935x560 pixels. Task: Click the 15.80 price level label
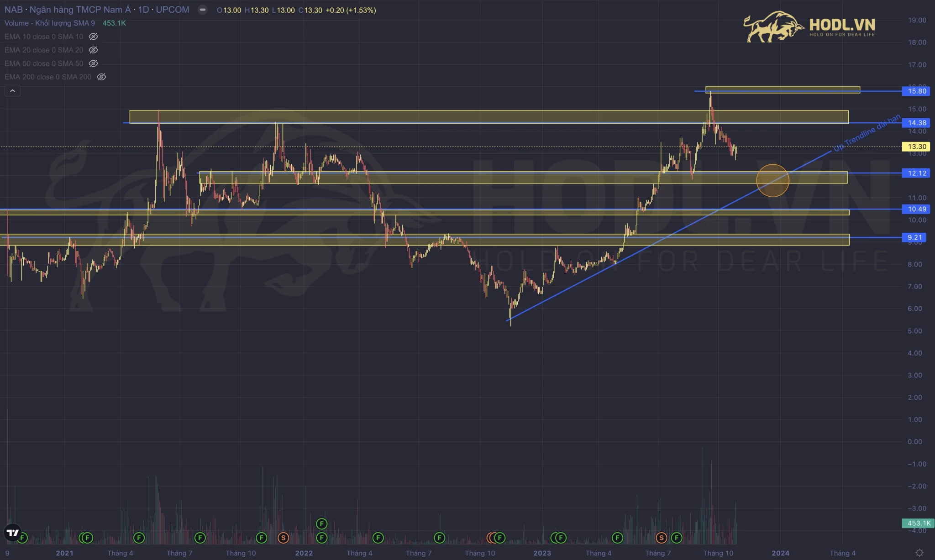coord(916,91)
